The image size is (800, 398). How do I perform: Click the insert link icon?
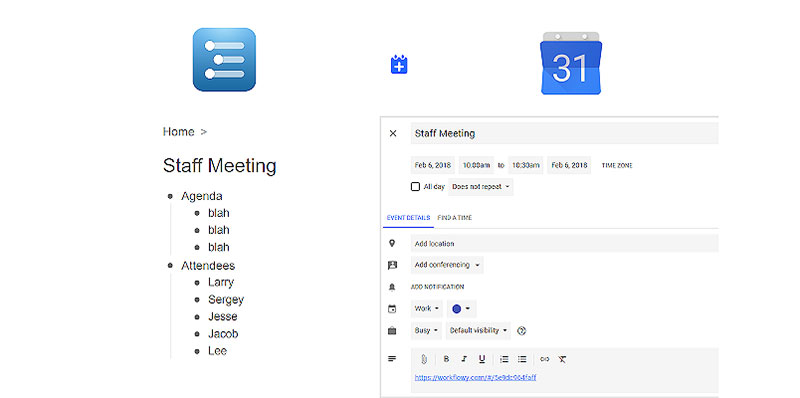click(x=544, y=359)
